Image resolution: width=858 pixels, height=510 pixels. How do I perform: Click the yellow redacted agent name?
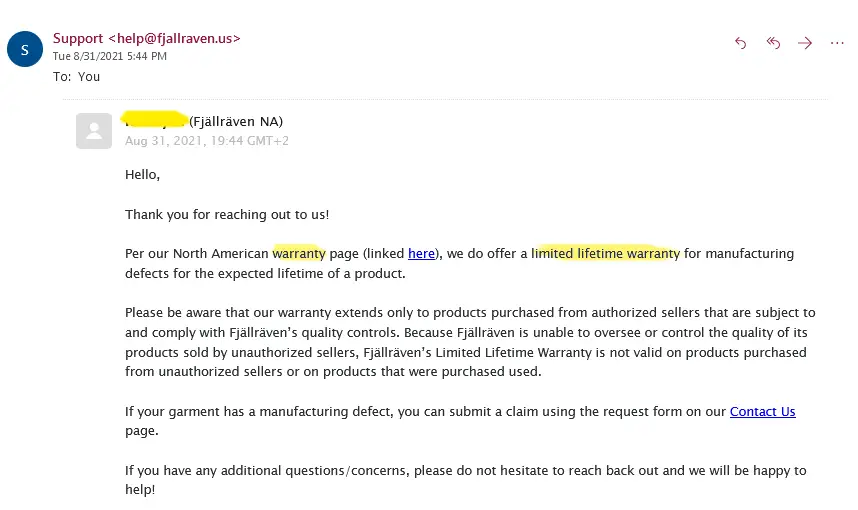[154, 119]
